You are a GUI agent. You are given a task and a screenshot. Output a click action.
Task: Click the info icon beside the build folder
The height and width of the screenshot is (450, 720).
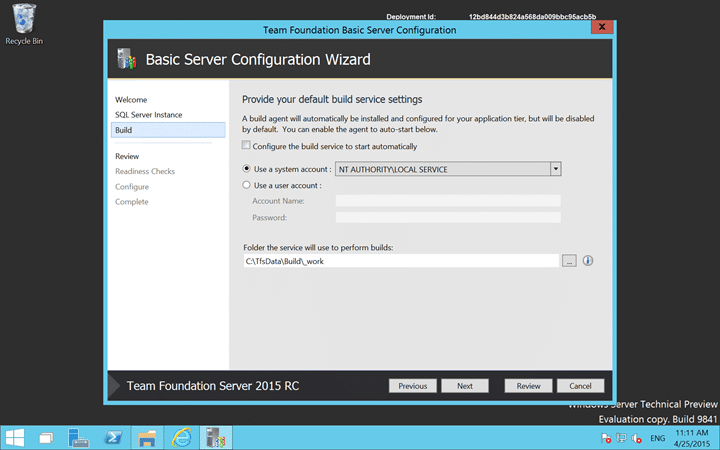(x=588, y=261)
